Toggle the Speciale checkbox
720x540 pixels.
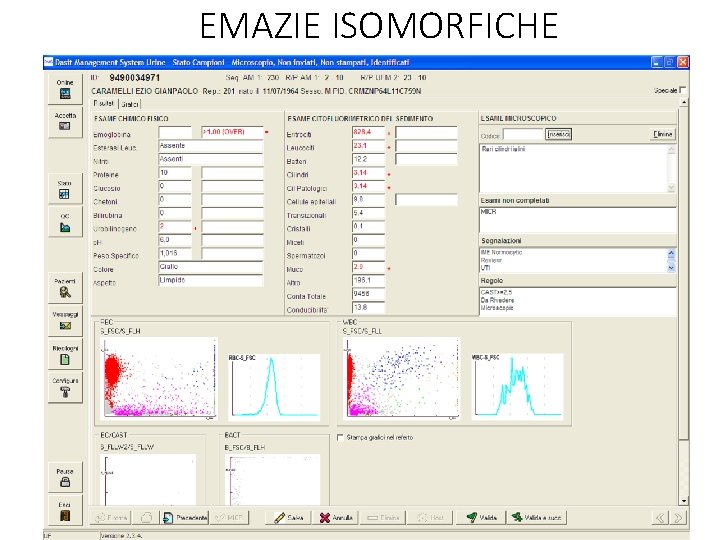[683, 90]
